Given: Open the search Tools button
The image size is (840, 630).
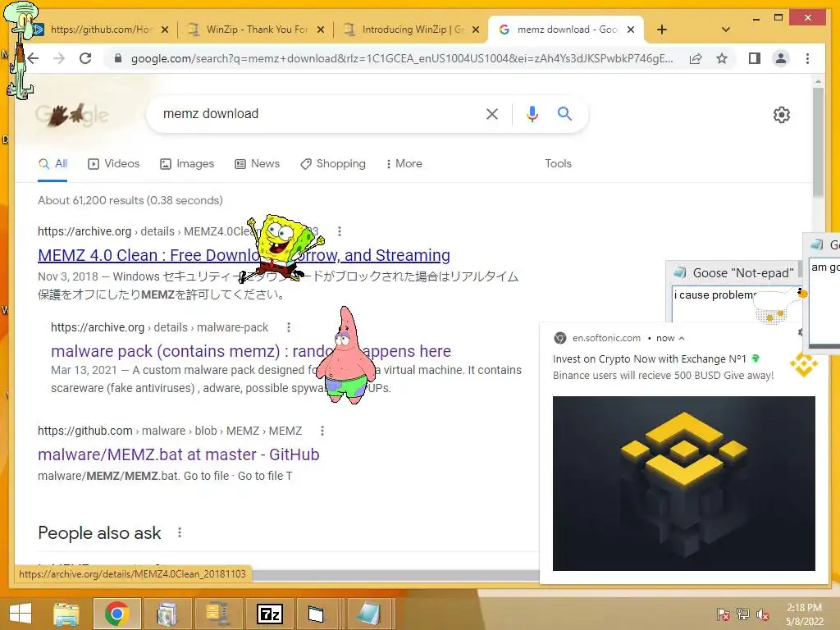Looking at the screenshot, I should click(x=558, y=163).
